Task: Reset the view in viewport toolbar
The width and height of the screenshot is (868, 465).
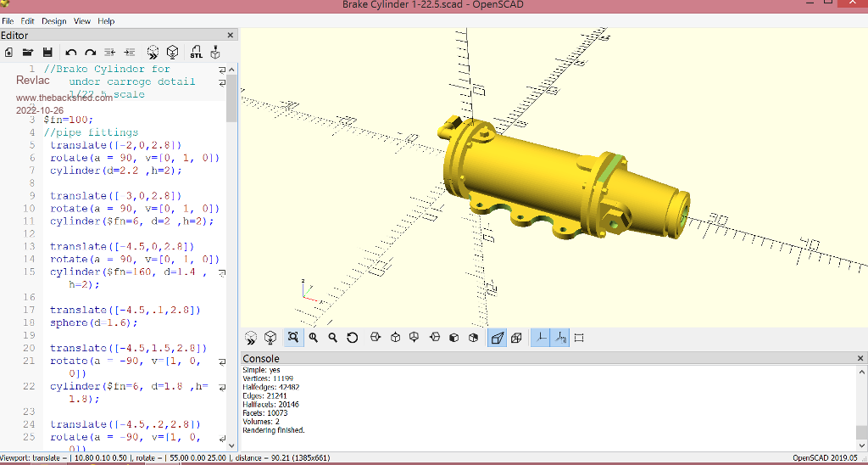Action: click(x=353, y=338)
